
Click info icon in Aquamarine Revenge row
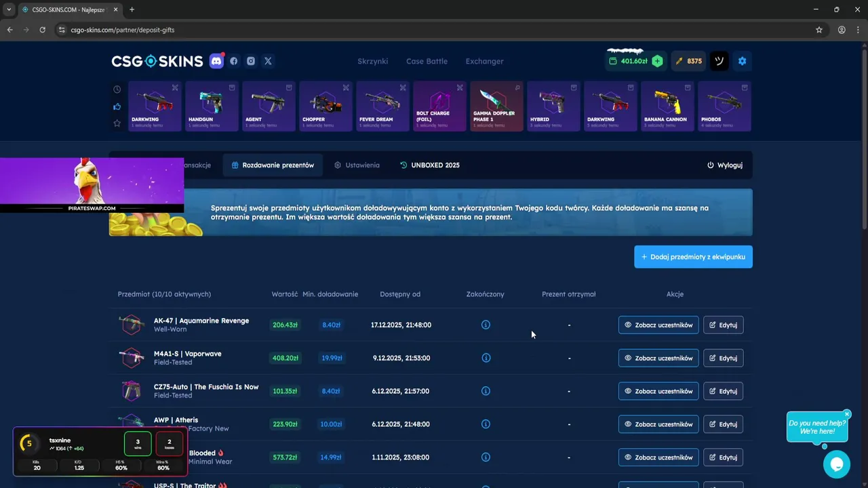(486, 325)
